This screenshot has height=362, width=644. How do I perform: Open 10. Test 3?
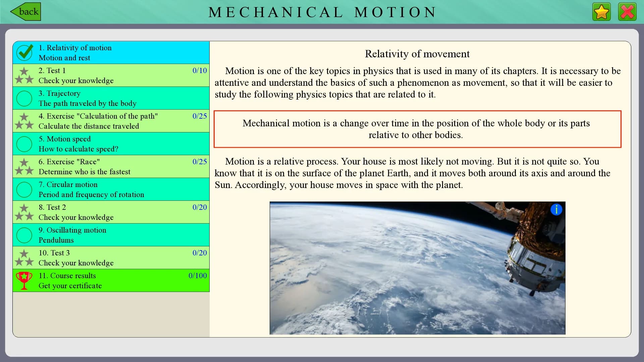tap(111, 258)
